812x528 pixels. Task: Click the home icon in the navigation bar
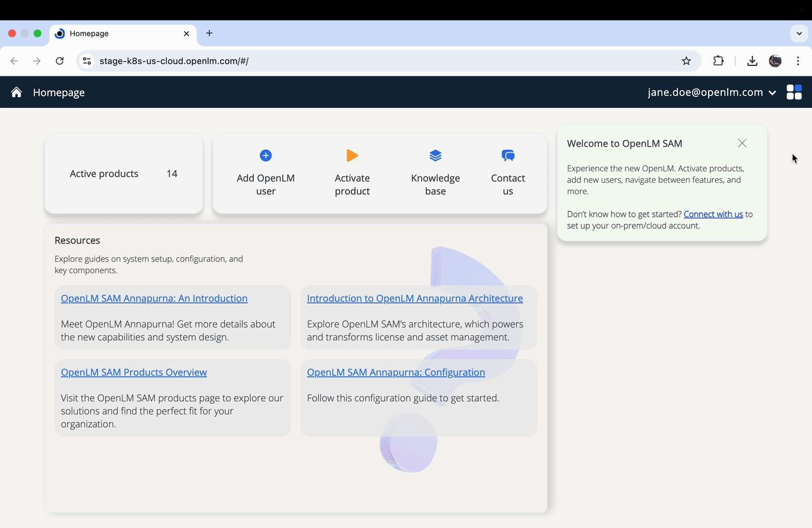point(16,91)
